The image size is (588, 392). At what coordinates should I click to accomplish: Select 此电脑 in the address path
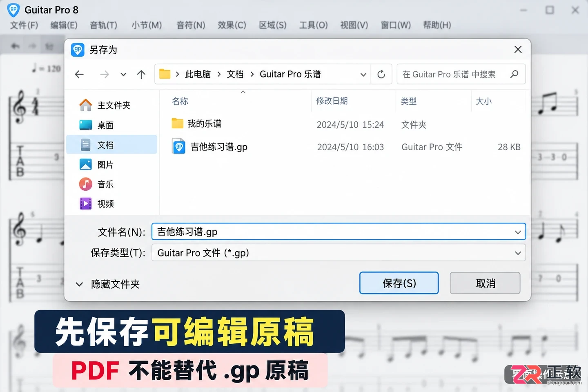coord(198,74)
